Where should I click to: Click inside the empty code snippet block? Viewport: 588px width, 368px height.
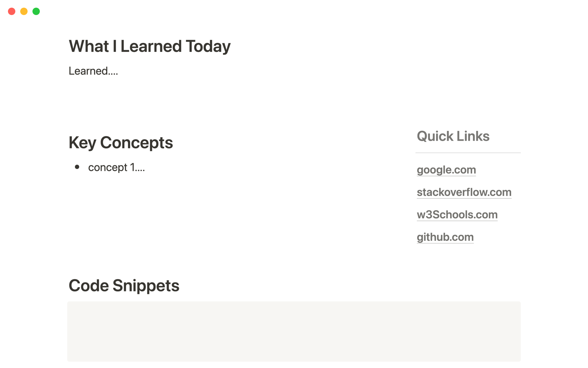[x=294, y=331]
